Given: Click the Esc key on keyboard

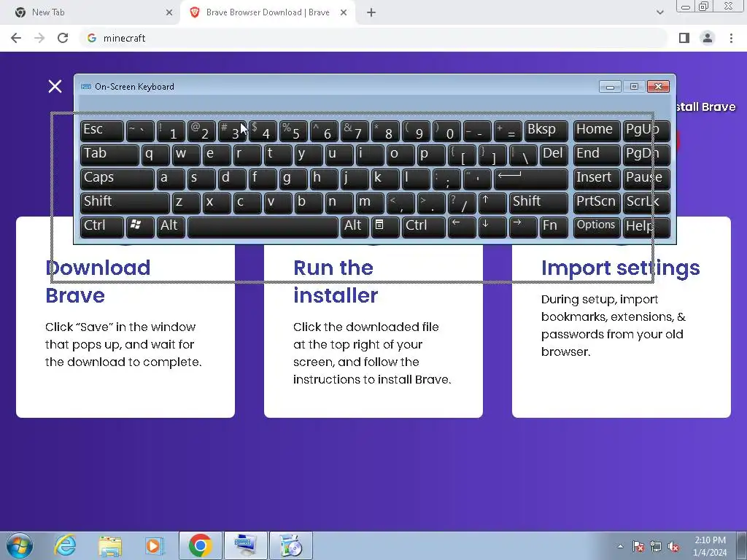Looking at the screenshot, I should pos(102,131).
